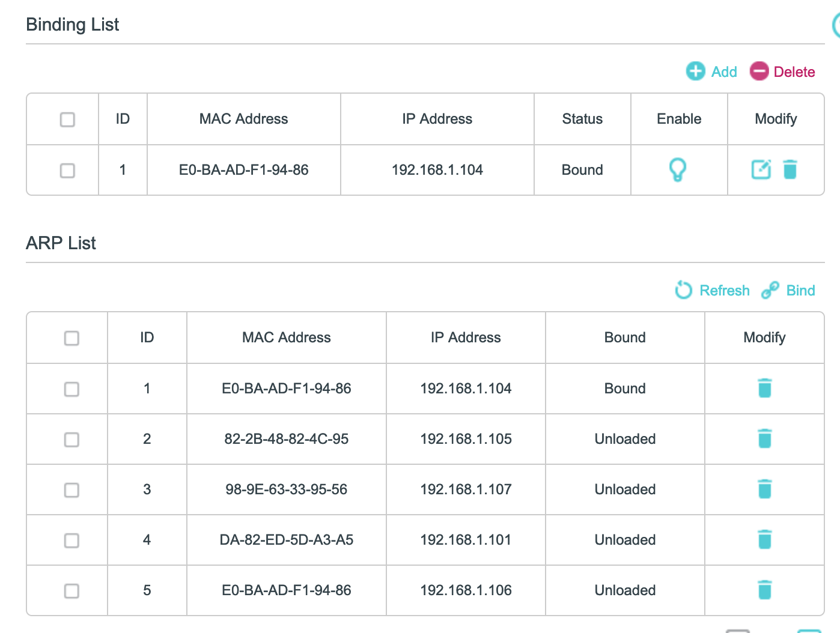Click Delete above the Binding List table
The width and height of the screenshot is (840, 633).
(782, 71)
